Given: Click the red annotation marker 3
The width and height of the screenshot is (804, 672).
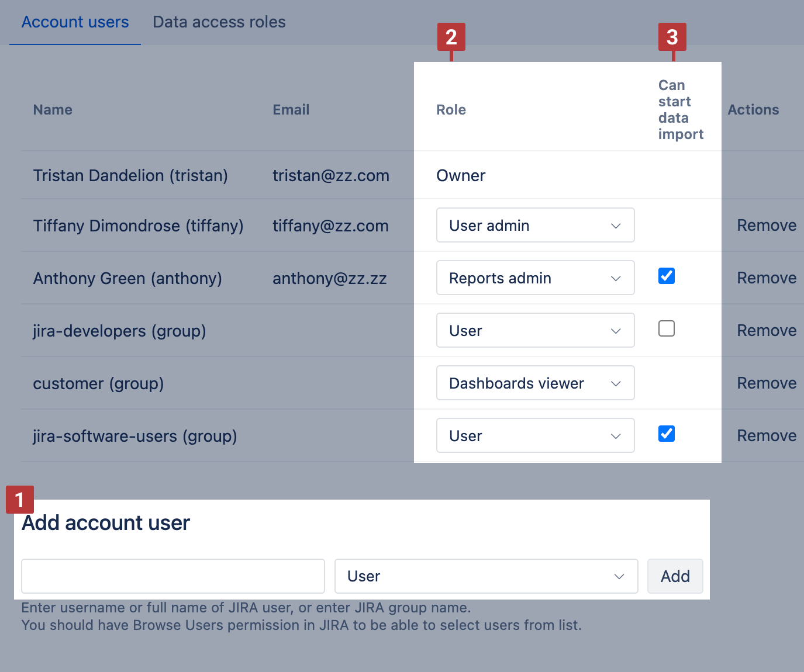Looking at the screenshot, I should tap(672, 37).
